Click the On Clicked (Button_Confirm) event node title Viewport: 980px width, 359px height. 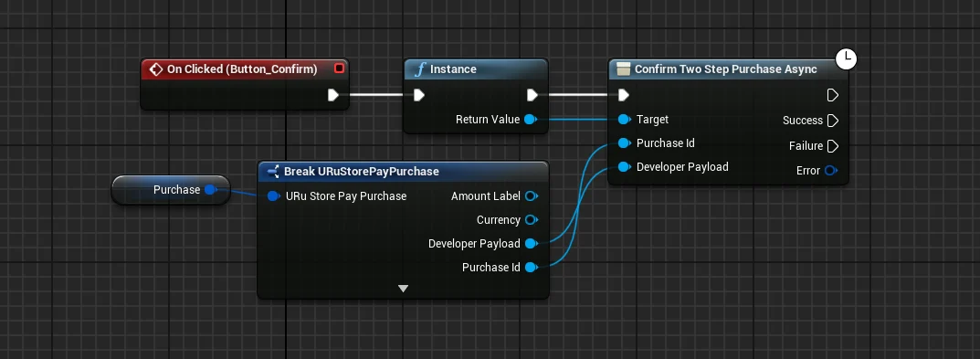point(242,69)
